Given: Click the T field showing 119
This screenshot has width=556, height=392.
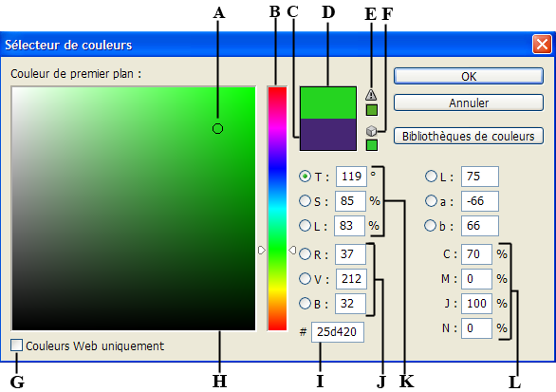Looking at the screenshot, I should point(351,177).
